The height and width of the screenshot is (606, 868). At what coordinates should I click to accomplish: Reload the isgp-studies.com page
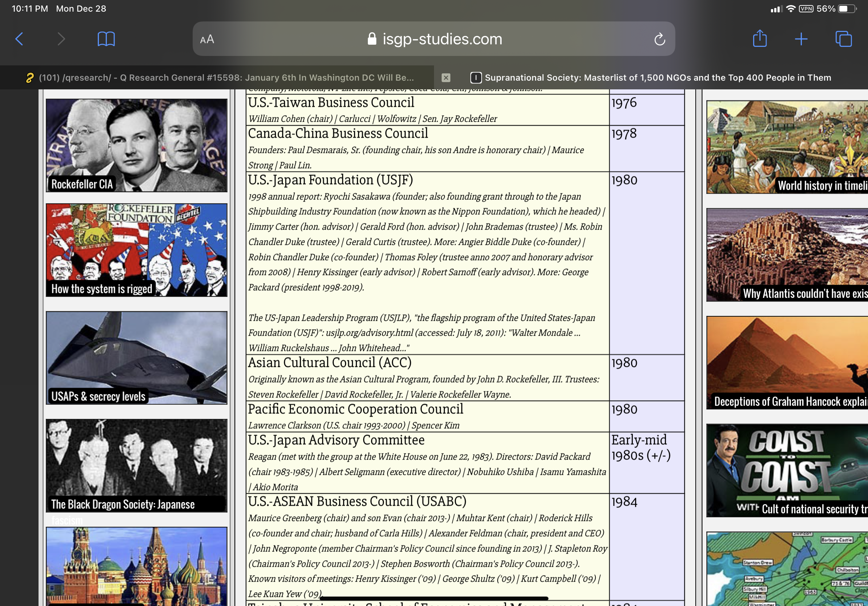pyautogui.click(x=660, y=39)
